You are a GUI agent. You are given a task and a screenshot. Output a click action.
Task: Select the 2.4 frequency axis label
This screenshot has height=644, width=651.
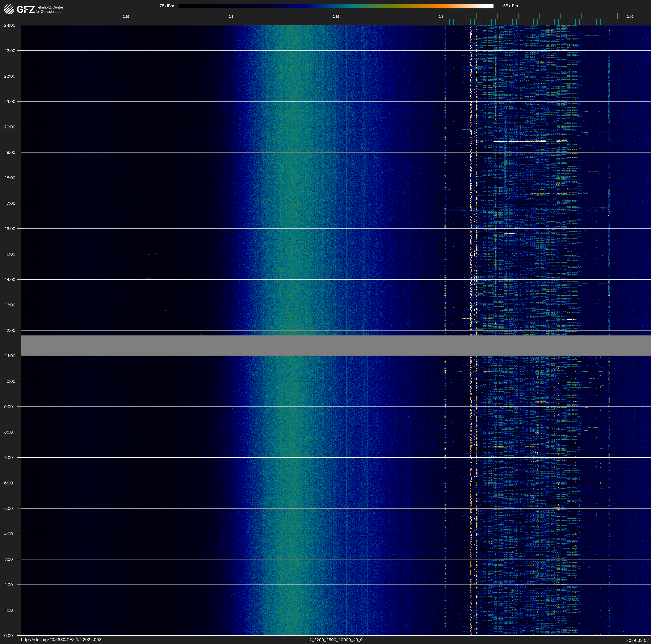(x=441, y=17)
